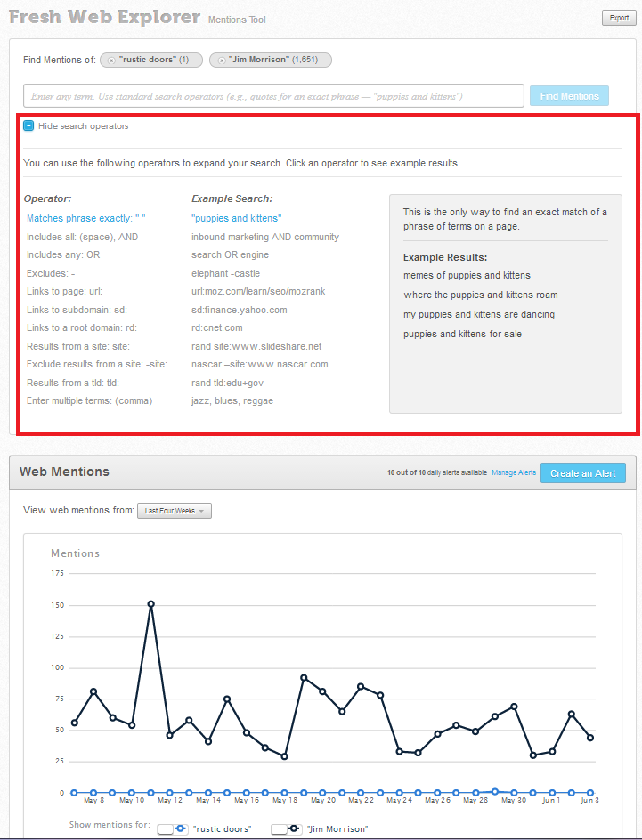Click example elephant -castle
The image size is (642, 840).
225,273
